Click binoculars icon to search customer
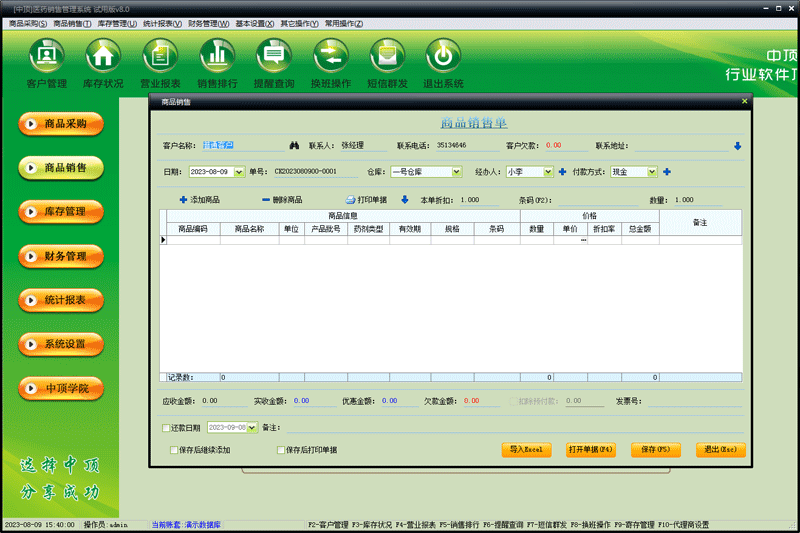 tap(294, 145)
